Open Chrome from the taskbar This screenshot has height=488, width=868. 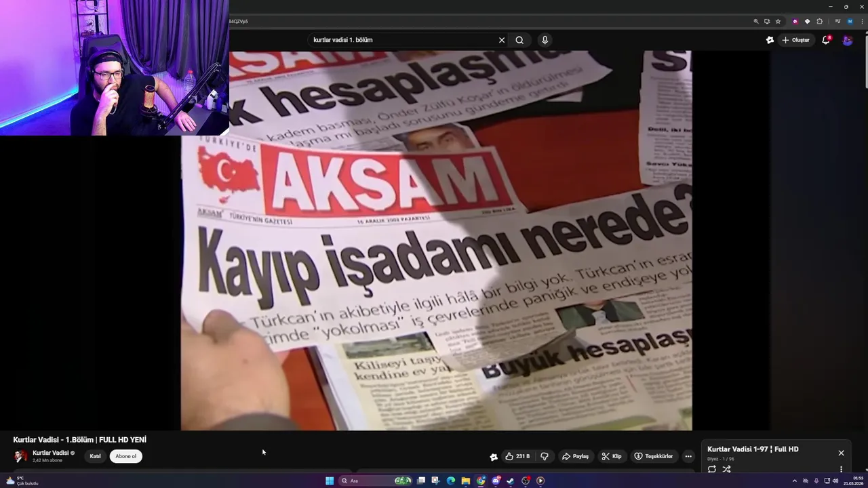tap(481, 481)
